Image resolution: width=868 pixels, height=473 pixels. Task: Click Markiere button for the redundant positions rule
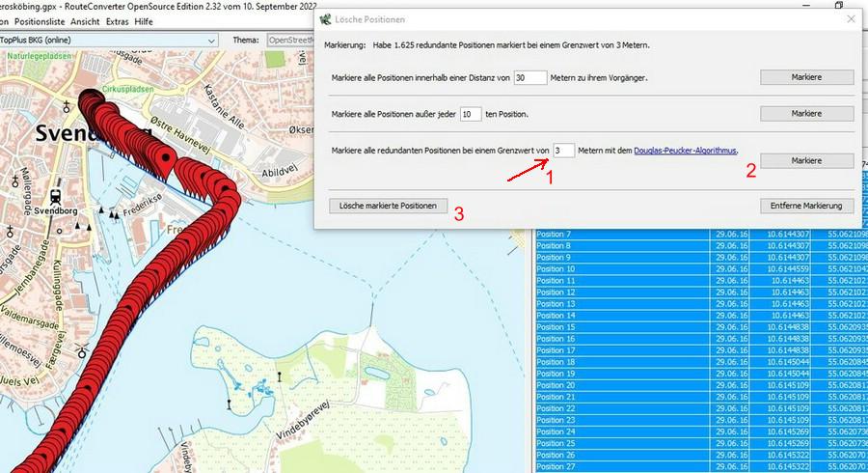pos(806,160)
